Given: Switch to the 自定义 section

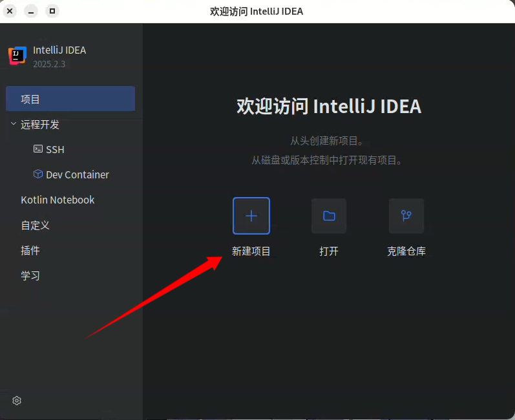Looking at the screenshot, I should [x=35, y=225].
